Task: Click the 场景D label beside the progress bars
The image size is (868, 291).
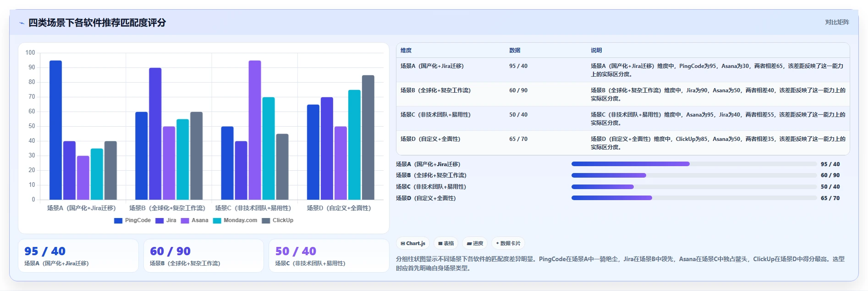Action: (x=426, y=198)
